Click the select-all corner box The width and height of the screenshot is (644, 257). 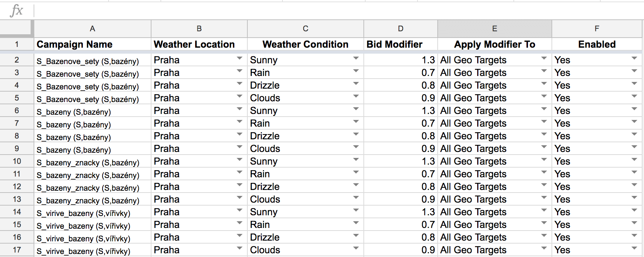coord(16,29)
